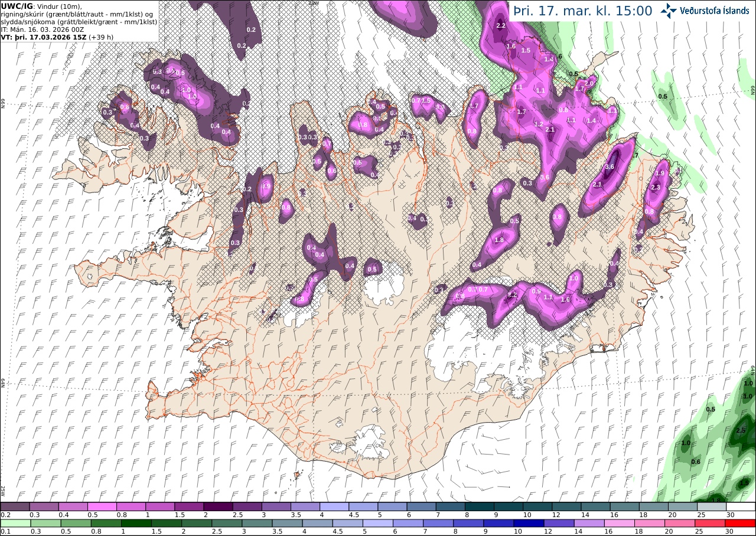756x536 pixels.
Task: Click the 2.5 rain value over the sea
Action: tap(741, 430)
